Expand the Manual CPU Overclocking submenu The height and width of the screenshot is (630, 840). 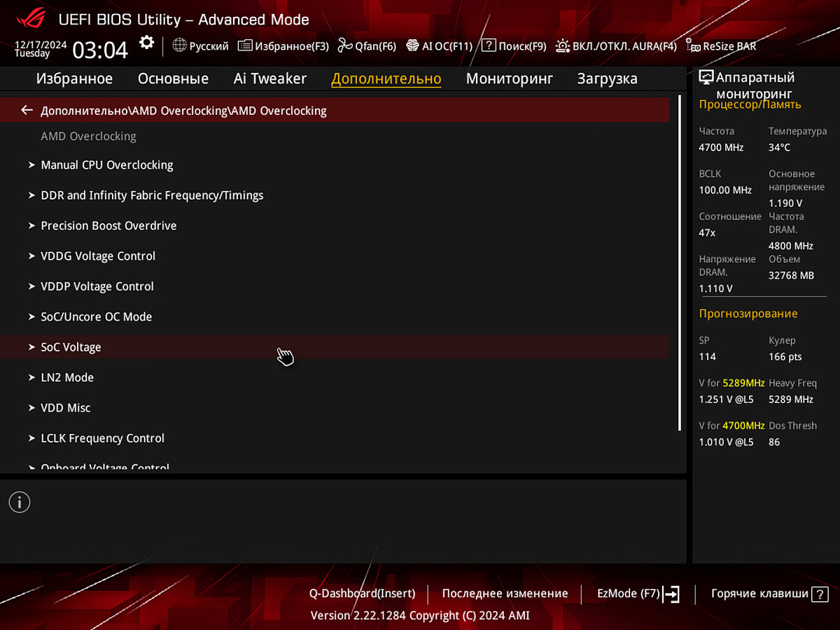[x=335, y=165]
